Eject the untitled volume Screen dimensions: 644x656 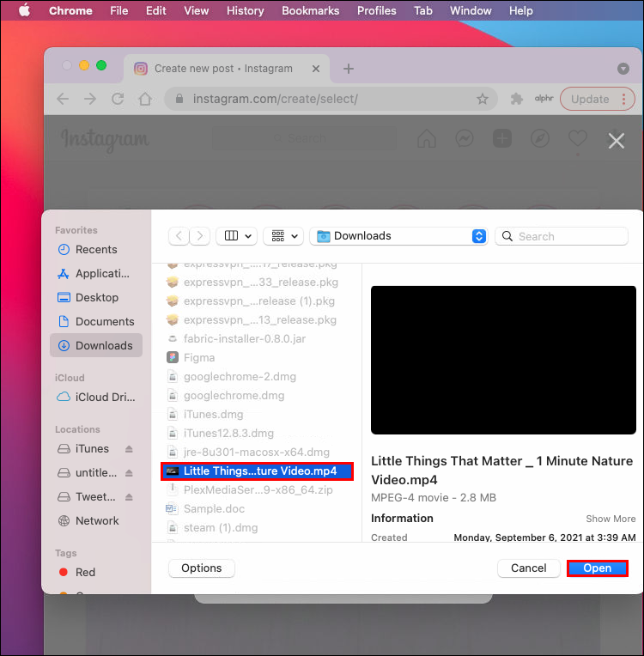(129, 473)
